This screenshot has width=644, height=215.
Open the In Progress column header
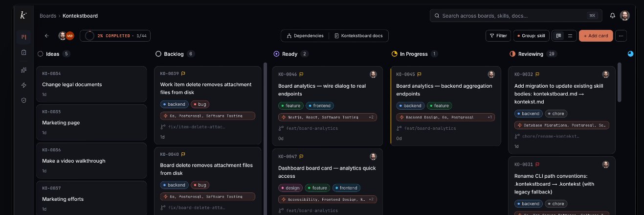[x=415, y=54]
